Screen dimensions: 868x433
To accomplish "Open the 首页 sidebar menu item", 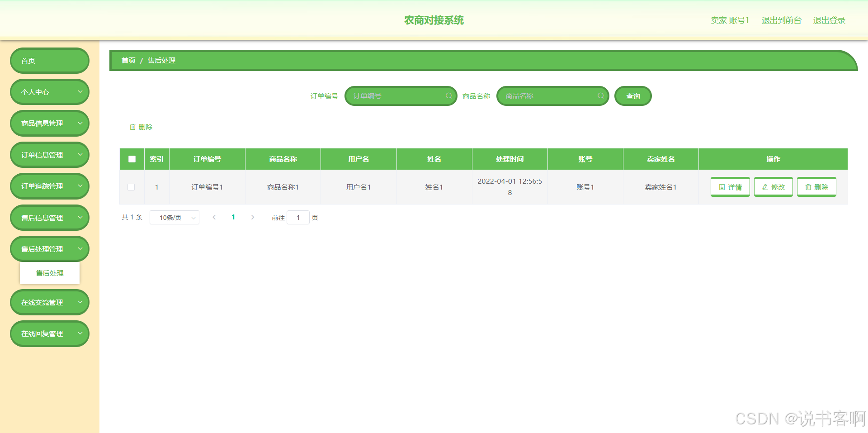I will click(x=50, y=61).
